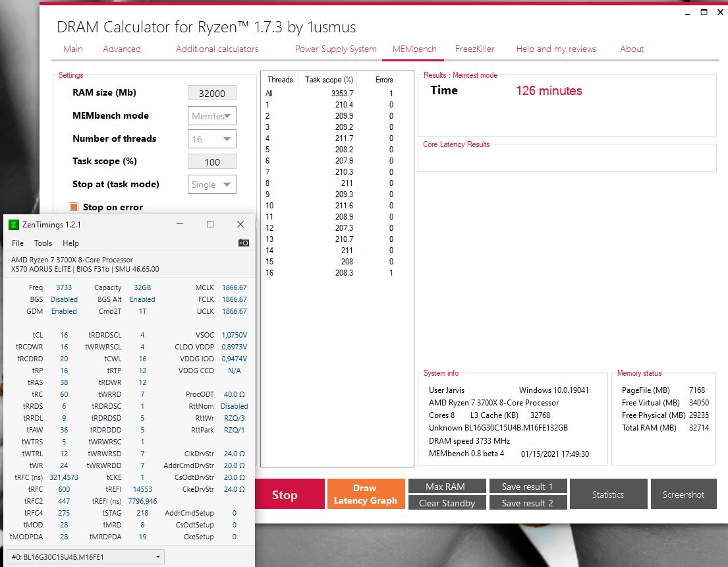Screen dimensions: 728x567
Task: Click the Save result 1 button
Action: [528, 486]
